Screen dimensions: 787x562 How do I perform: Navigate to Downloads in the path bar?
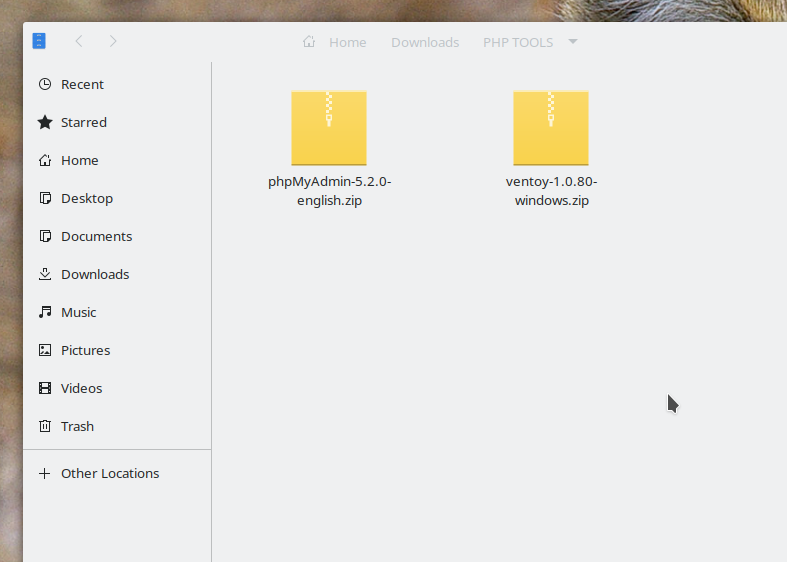(425, 42)
